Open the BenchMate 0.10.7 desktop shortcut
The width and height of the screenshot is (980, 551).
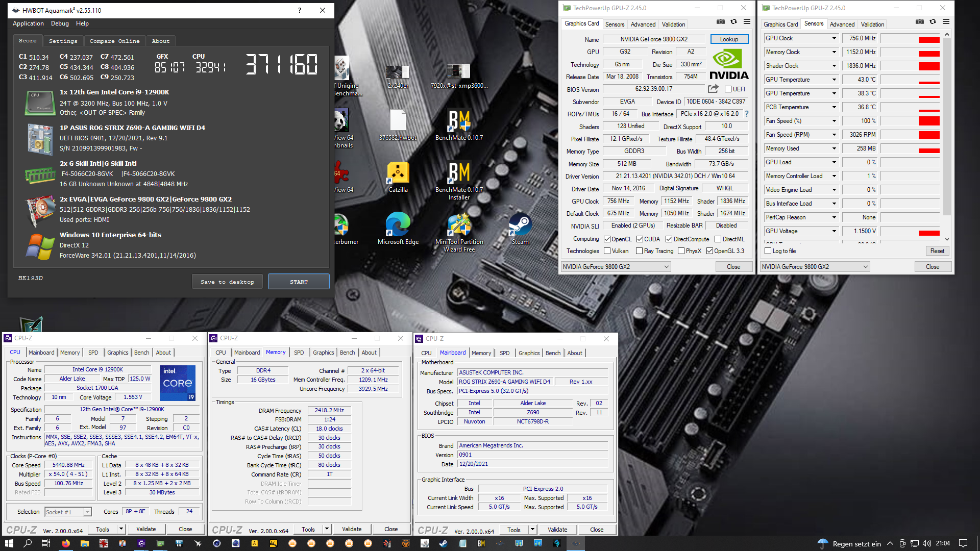[x=459, y=126]
